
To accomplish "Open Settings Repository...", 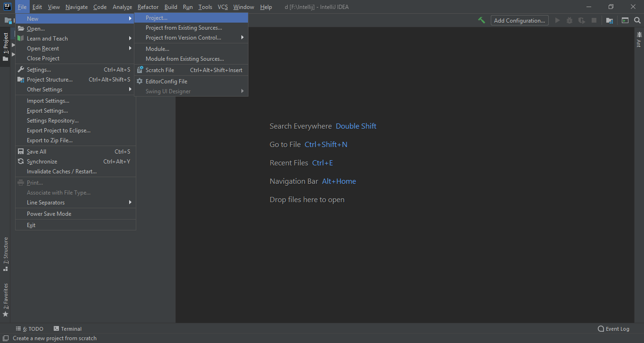I will (x=75, y=121).
